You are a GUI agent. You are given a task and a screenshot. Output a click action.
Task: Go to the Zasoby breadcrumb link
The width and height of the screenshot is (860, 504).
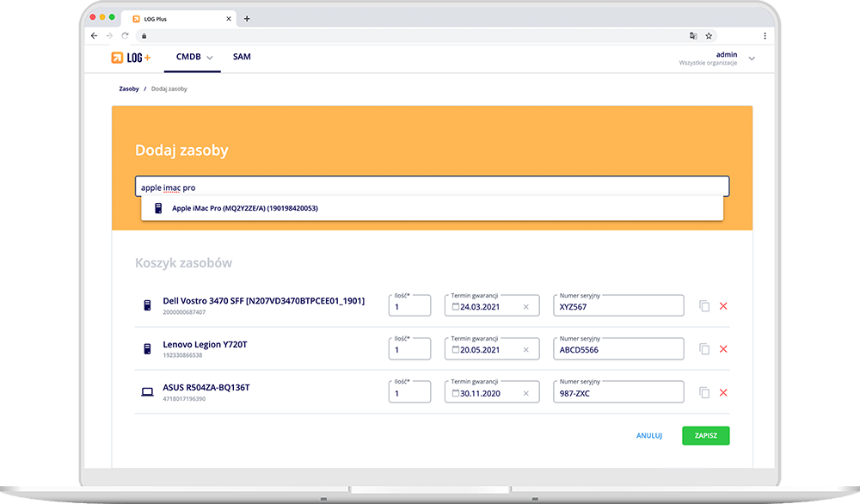[x=129, y=89]
